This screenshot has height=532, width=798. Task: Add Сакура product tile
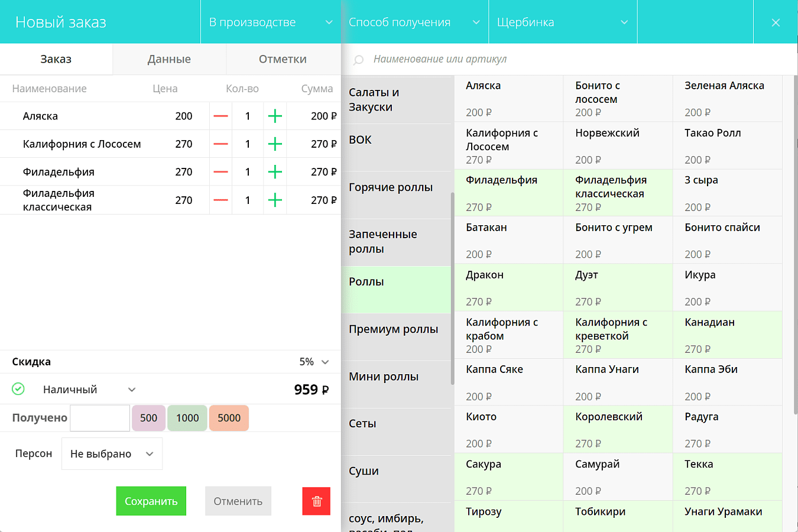508,477
